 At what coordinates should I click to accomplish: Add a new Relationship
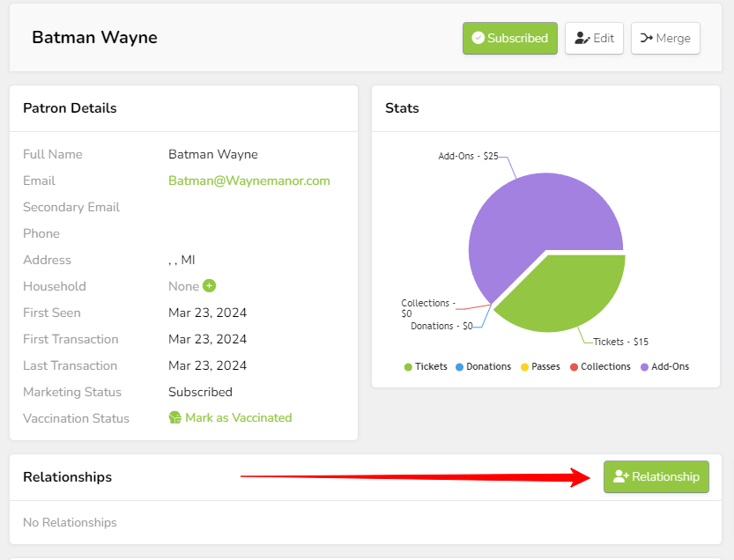click(x=656, y=476)
